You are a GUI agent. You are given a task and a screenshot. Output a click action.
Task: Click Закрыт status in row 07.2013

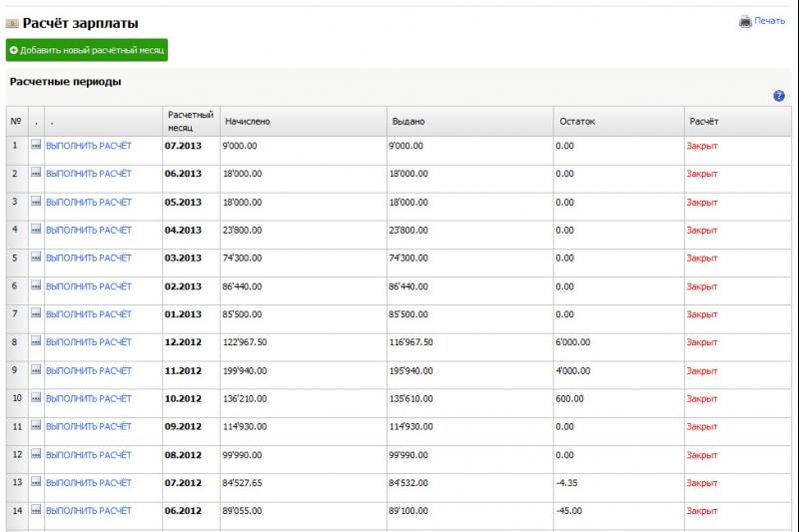[x=702, y=146]
